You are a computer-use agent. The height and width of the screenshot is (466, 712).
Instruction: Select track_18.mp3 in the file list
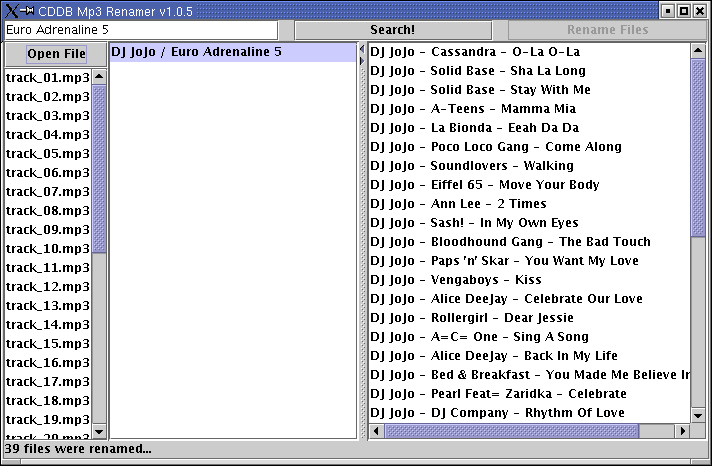click(48, 401)
